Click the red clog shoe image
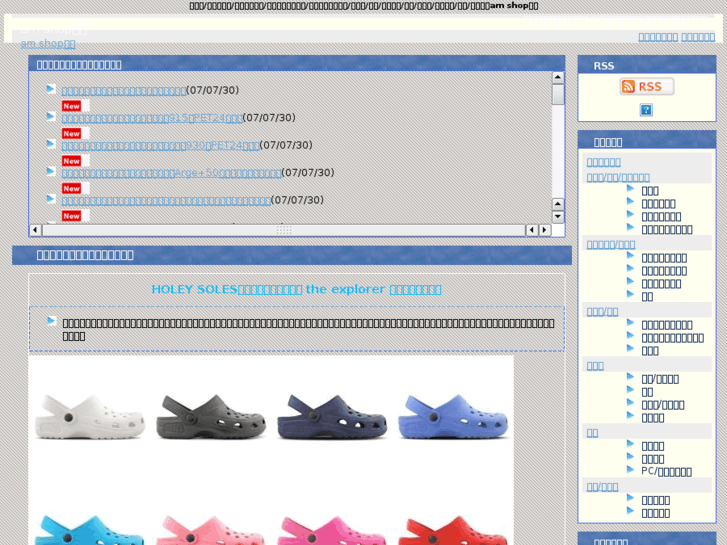The height and width of the screenshot is (545, 727). 453,529
